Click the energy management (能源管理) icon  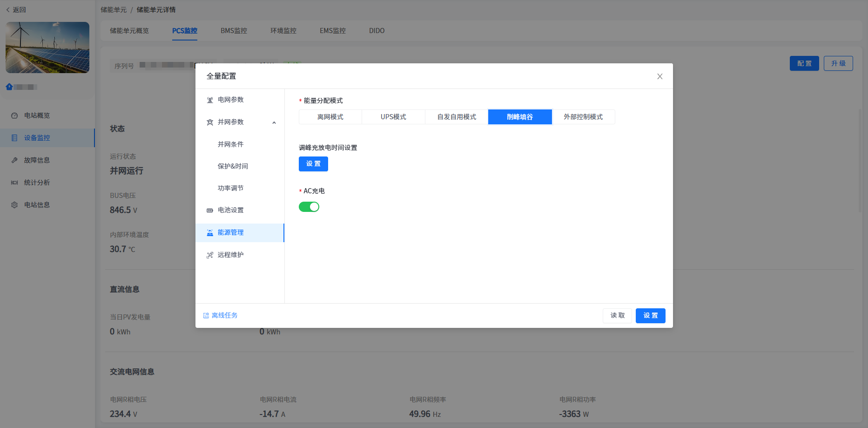(x=210, y=233)
